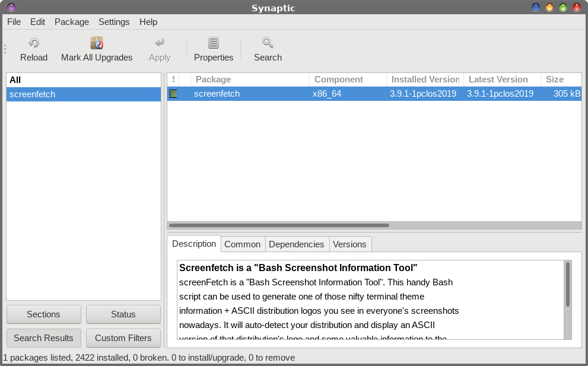Viewport: 588px width, 366px height.
Task: Click the 'x86_64' component cell
Action: pyautogui.click(x=327, y=94)
